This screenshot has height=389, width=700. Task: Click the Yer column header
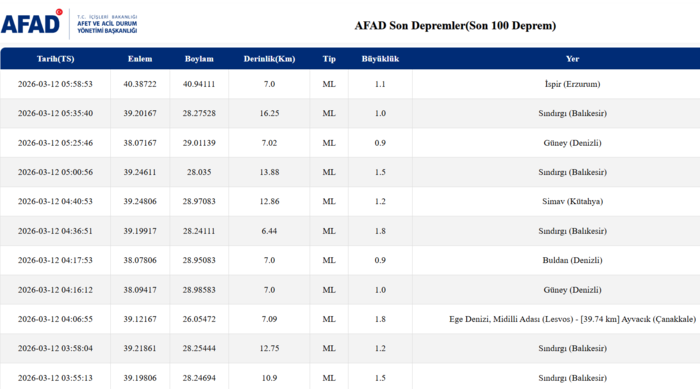click(x=572, y=59)
